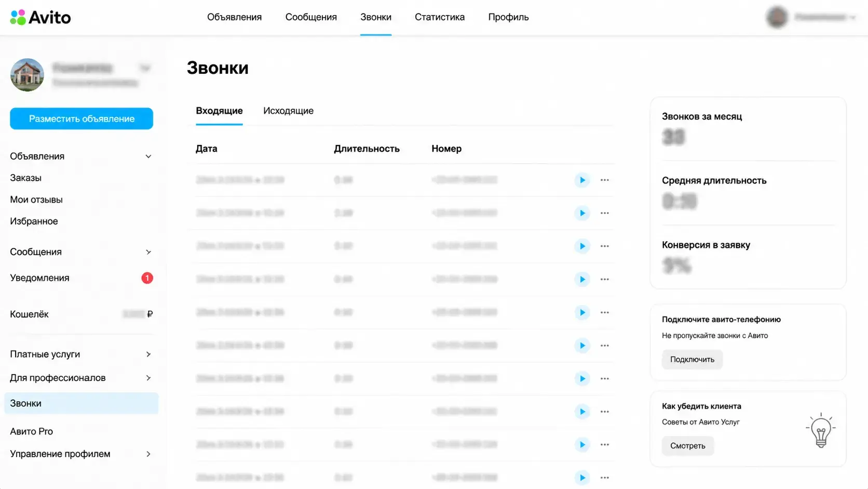Play the recording of the third call row

tap(582, 246)
